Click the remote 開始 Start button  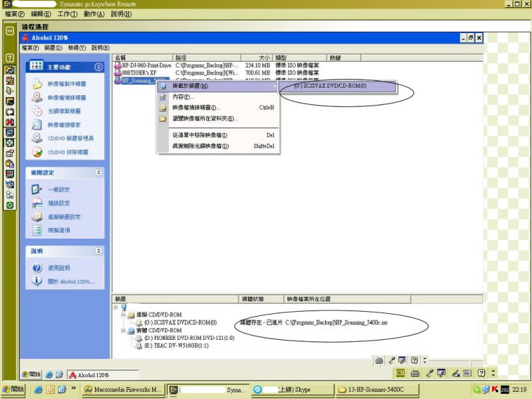pyautogui.click(x=31, y=374)
